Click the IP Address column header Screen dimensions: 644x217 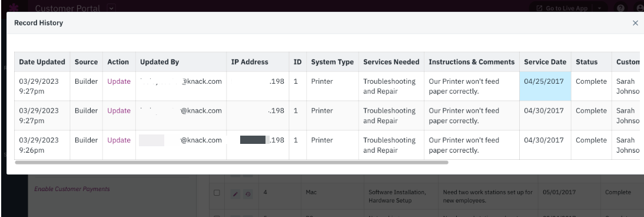click(257, 62)
